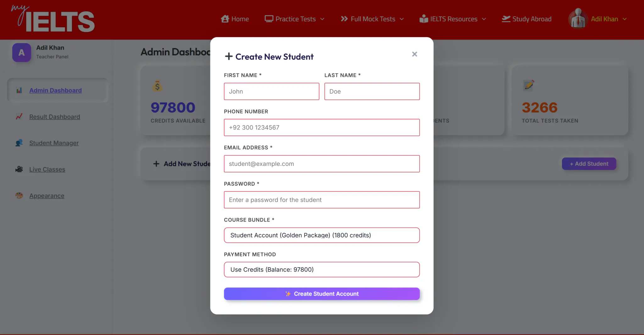Focus the Email Address field
The image size is (644, 335).
coord(322,164)
